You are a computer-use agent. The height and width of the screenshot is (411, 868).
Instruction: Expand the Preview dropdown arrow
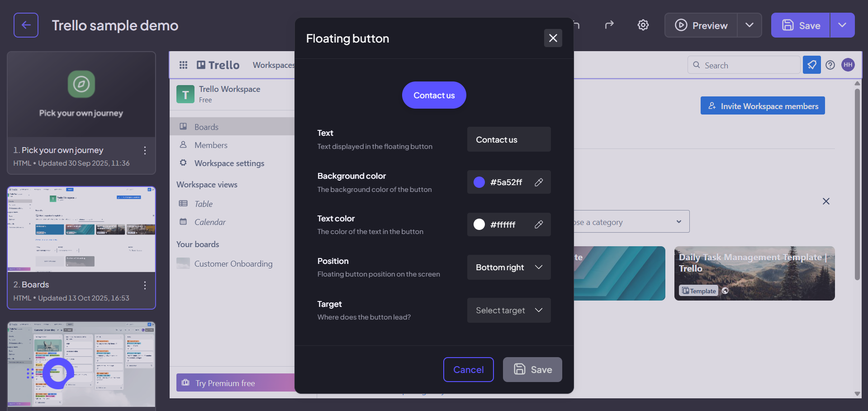click(749, 25)
